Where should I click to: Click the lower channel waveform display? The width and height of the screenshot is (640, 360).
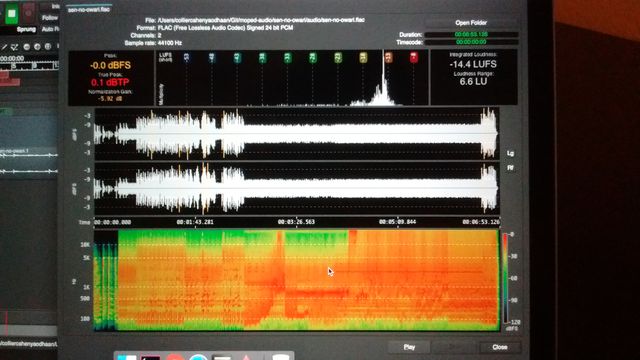click(x=297, y=189)
